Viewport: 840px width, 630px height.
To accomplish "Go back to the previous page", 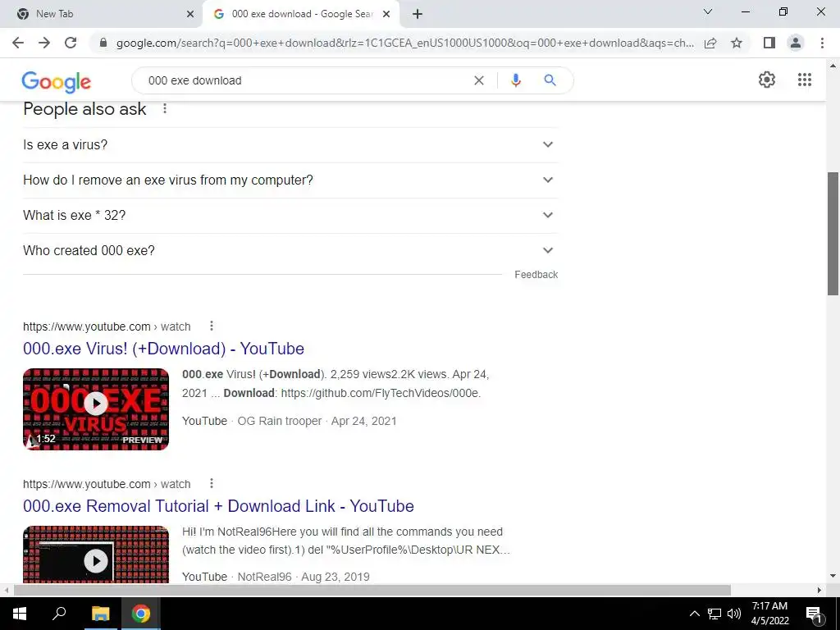I will [x=18, y=43].
